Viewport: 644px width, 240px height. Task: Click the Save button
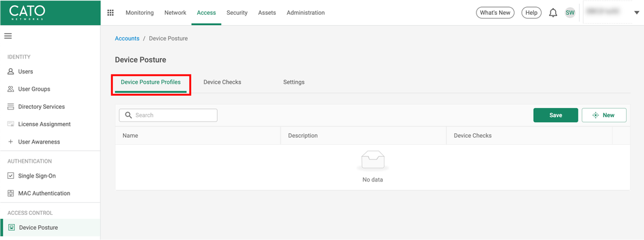click(x=556, y=115)
